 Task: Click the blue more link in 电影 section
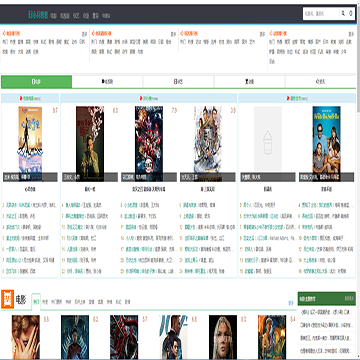[291, 303]
